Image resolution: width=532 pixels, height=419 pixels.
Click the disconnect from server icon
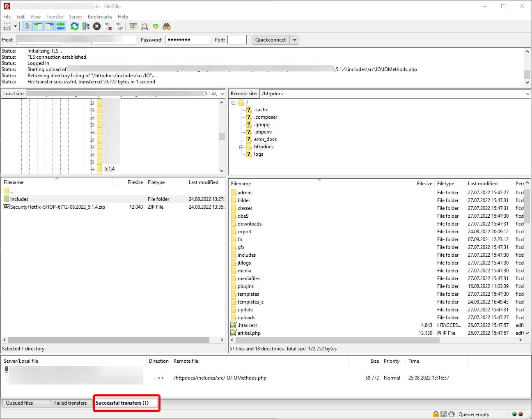tap(108, 26)
